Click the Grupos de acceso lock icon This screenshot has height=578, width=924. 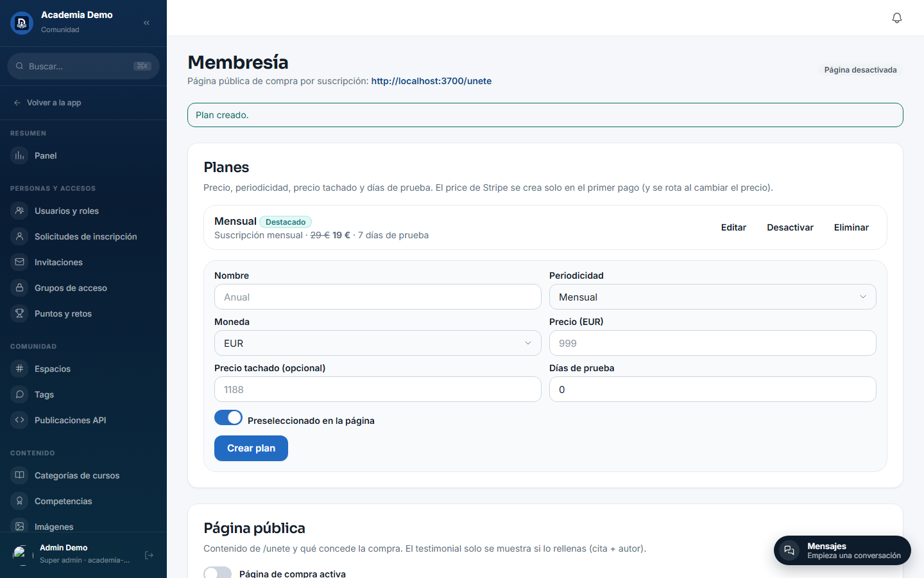20,288
